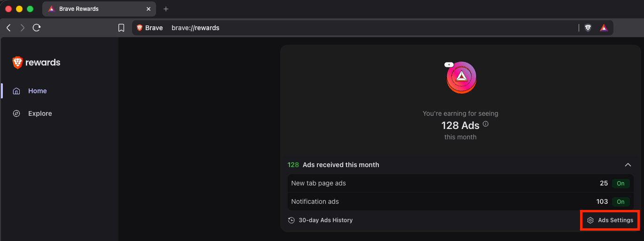Click the Notification ads row label
Viewport: 644px width, 241px height.
[315, 201]
